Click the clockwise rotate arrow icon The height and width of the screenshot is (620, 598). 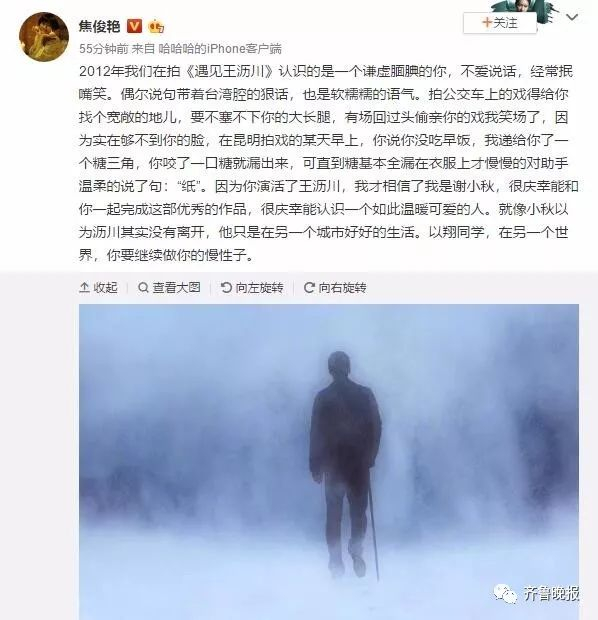309,287
